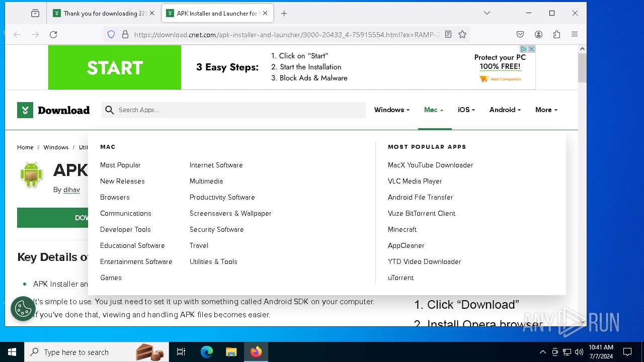644x362 pixels.
Task: Open Minecraft link
Action: click(x=402, y=229)
